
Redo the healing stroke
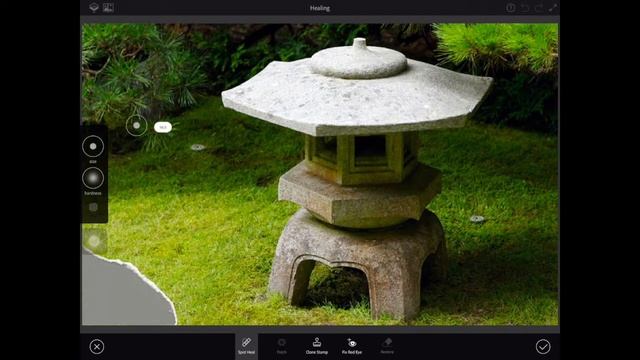[x=539, y=8]
